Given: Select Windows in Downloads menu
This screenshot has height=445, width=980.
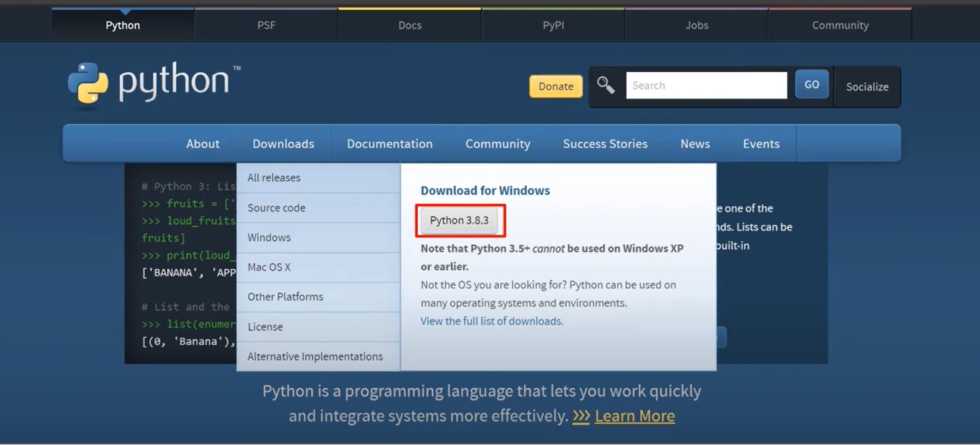Looking at the screenshot, I should point(319,237).
